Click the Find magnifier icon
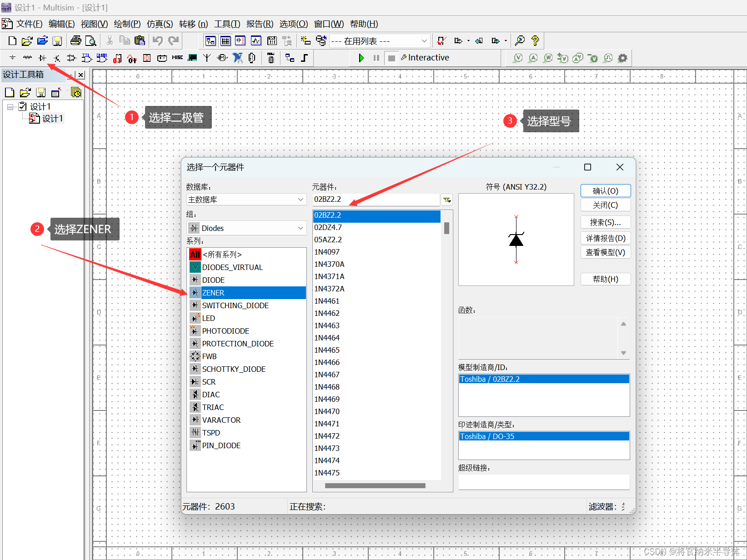The height and width of the screenshot is (560, 747). tap(520, 40)
